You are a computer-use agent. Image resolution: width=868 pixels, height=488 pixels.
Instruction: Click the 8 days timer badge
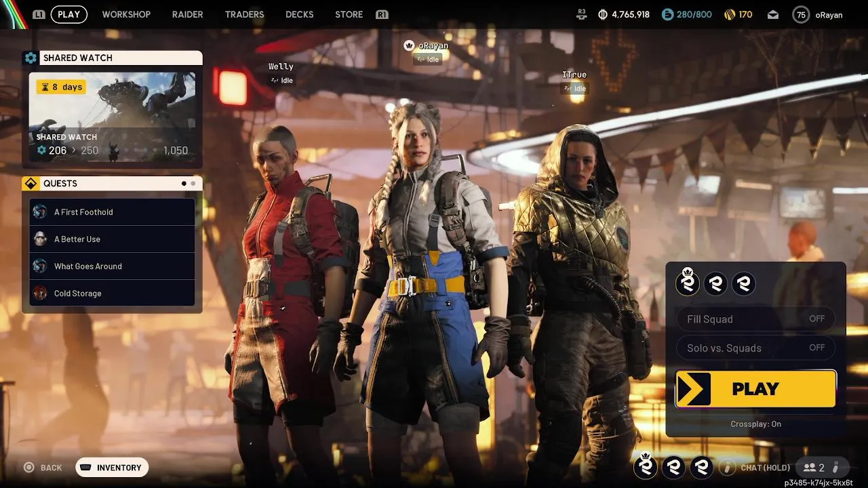tap(61, 87)
